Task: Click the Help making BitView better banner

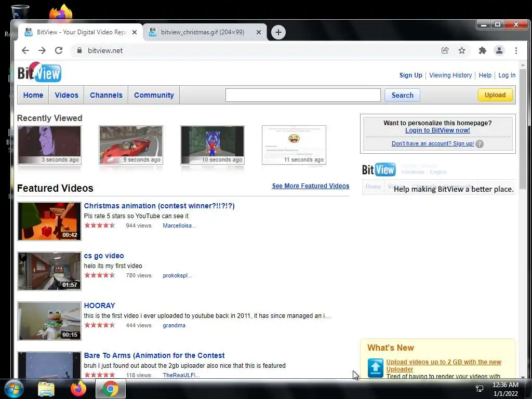Action: (438, 179)
